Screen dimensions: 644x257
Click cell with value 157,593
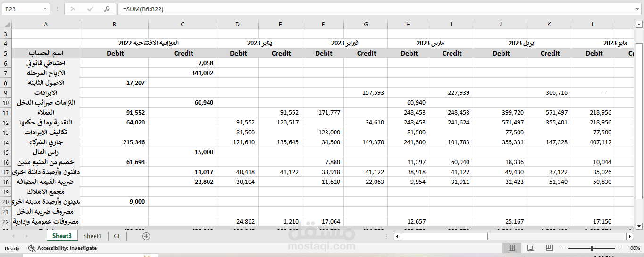click(x=367, y=92)
